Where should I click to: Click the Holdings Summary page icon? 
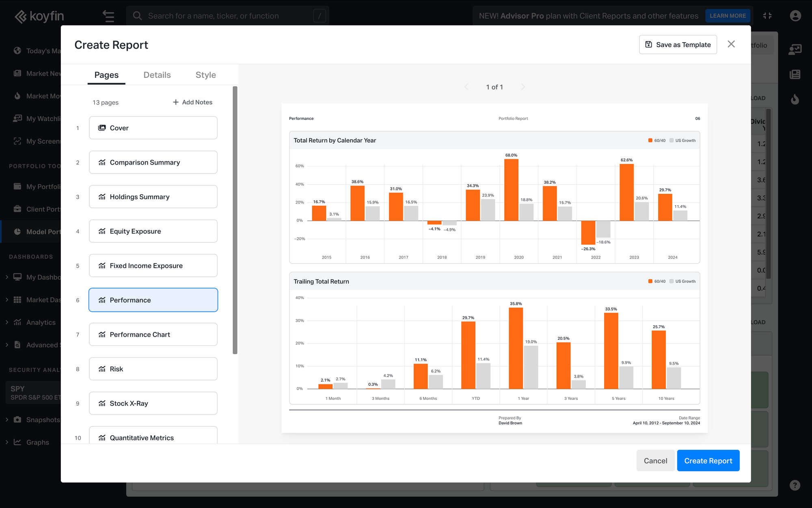[x=102, y=197]
